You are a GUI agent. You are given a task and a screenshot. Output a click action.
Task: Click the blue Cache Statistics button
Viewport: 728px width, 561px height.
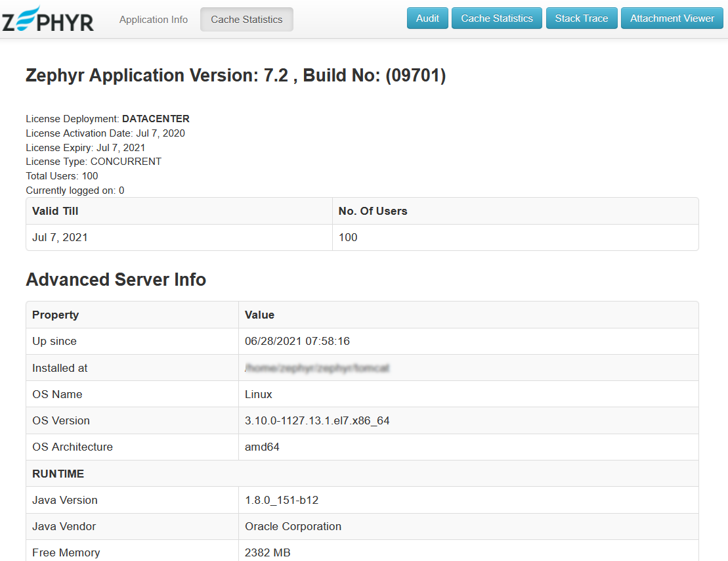pyautogui.click(x=497, y=18)
